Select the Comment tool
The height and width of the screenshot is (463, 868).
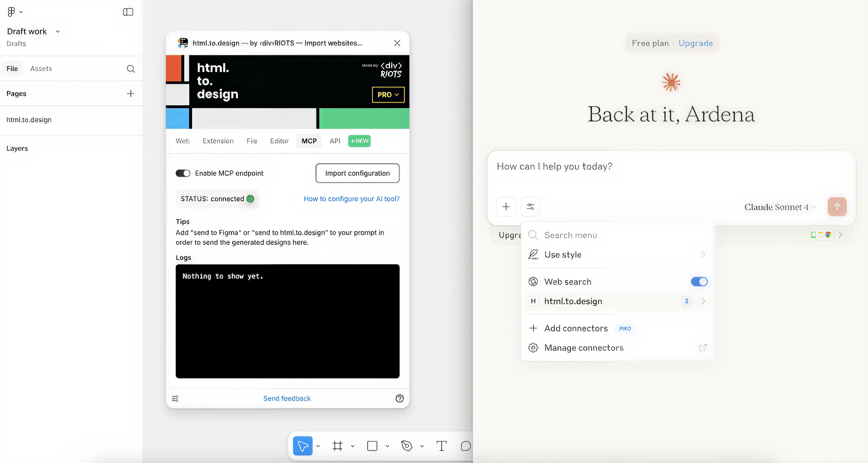click(x=466, y=446)
